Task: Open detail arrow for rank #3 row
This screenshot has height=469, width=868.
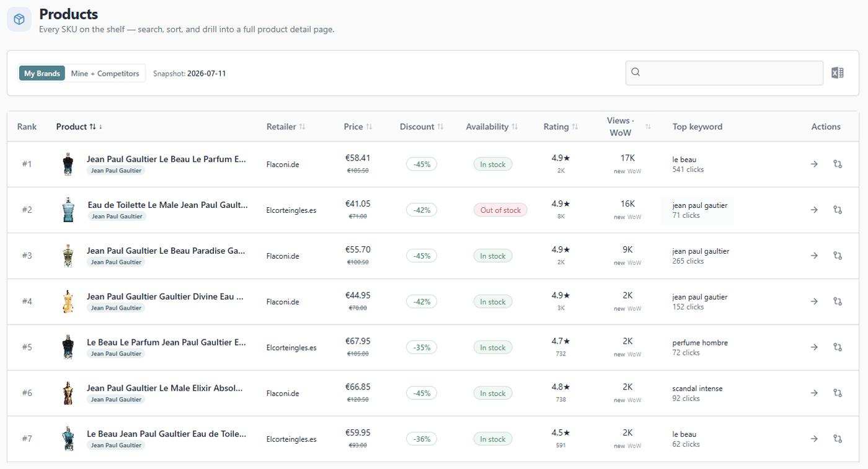Action: tap(814, 256)
